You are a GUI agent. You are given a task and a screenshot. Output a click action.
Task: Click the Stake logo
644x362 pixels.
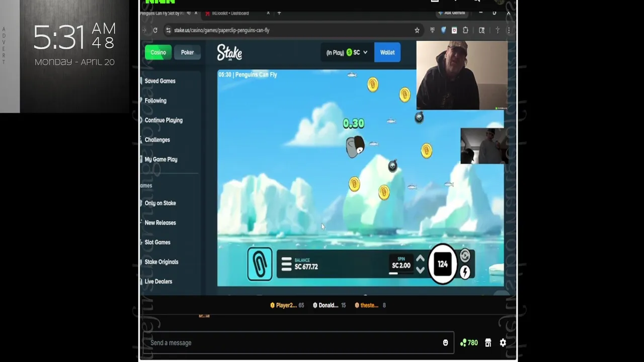click(229, 52)
